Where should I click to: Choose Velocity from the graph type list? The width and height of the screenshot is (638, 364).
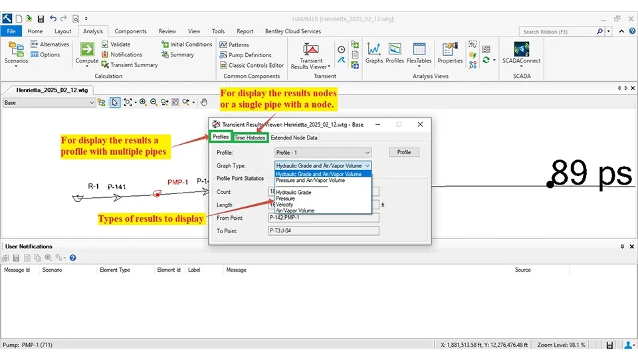(x=284, y=205)
